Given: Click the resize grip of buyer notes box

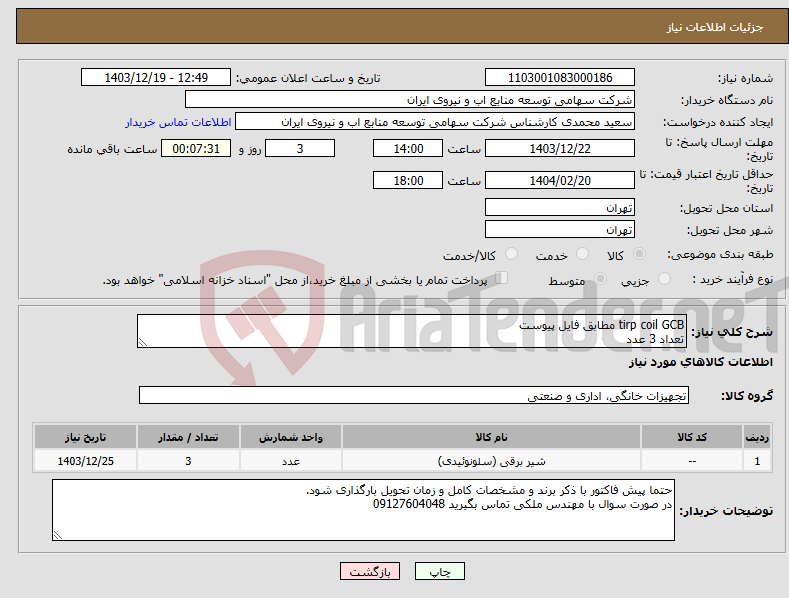Looking at the screenshot, I should pos(58,535).
